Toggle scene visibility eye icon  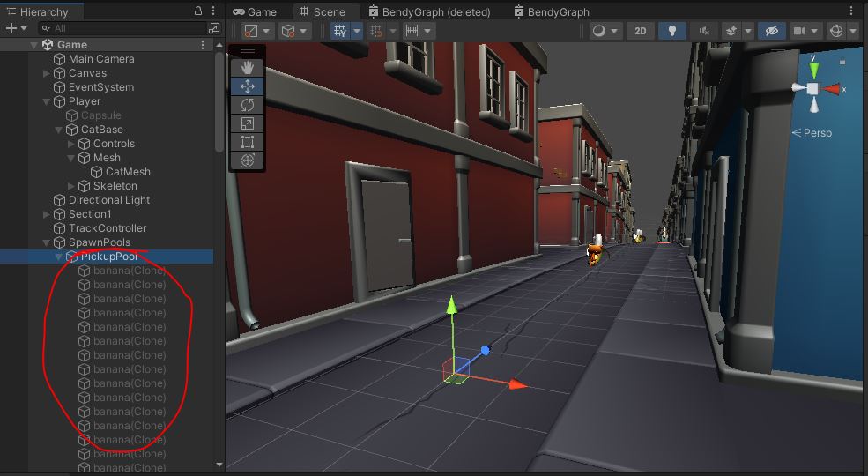tap(771, 31)
